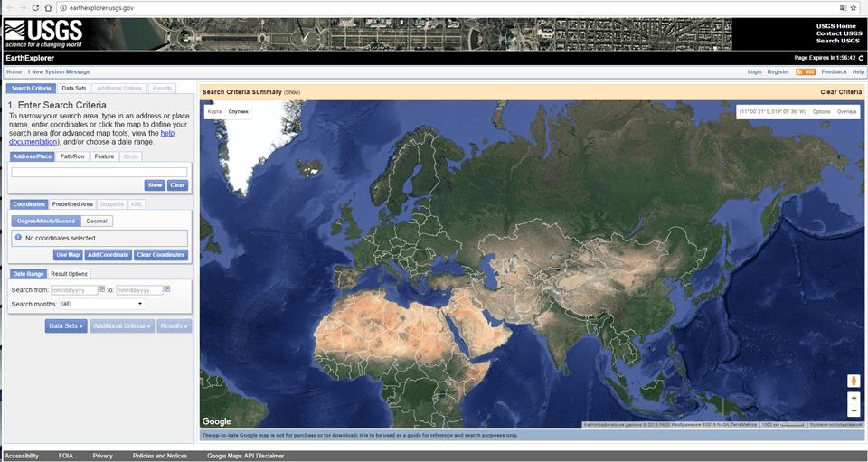The image size is (868, 462).
Task: Switch coordinates format to Decimal
Action: (97, 221)
